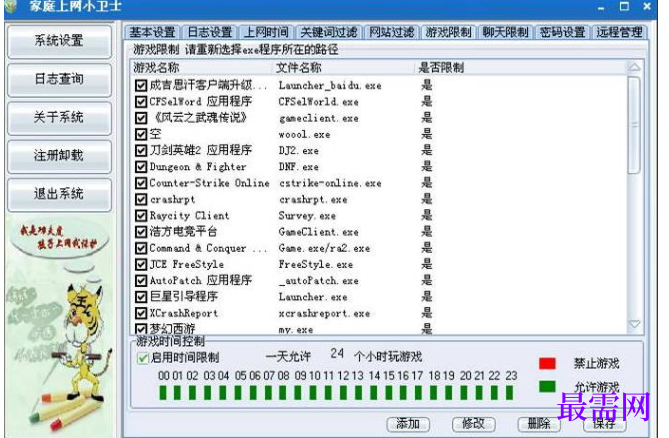This screenshot has height=438, width=669.
Task: Toggle the CFSelWord 应用程序 checkbox
Action: point(141,102)
